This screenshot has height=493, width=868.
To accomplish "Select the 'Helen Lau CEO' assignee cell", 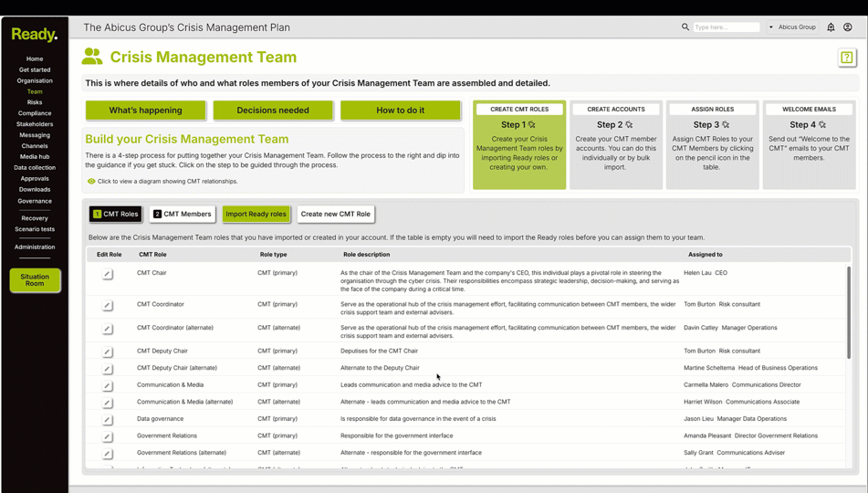I will click(706, 273).
